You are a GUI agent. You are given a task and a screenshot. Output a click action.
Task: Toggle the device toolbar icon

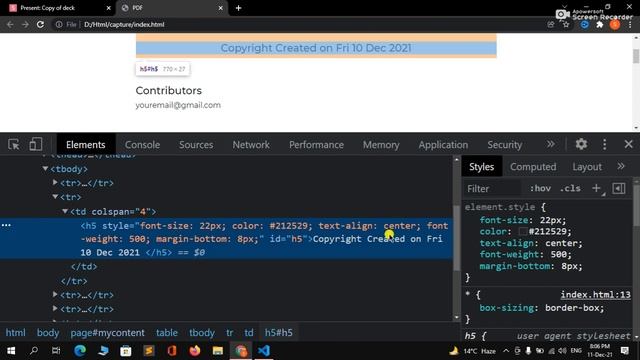click(x=36, y=144)
